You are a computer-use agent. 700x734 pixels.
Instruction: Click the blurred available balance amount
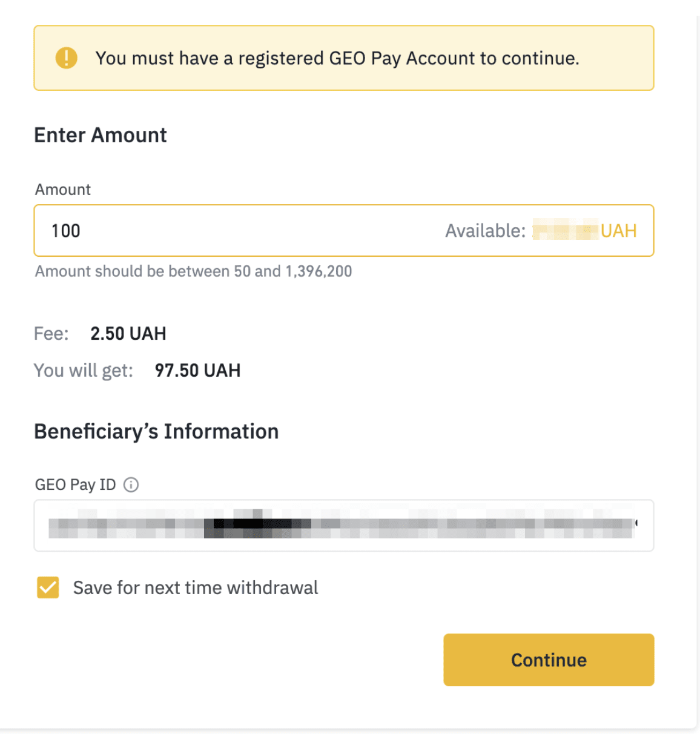[565, 231]
